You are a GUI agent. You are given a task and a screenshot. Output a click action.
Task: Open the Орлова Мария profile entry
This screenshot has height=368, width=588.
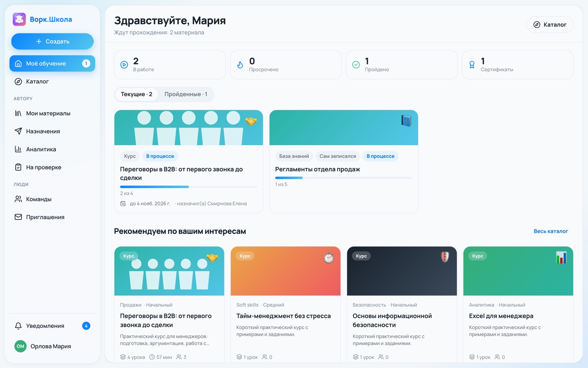pos(52,346)
